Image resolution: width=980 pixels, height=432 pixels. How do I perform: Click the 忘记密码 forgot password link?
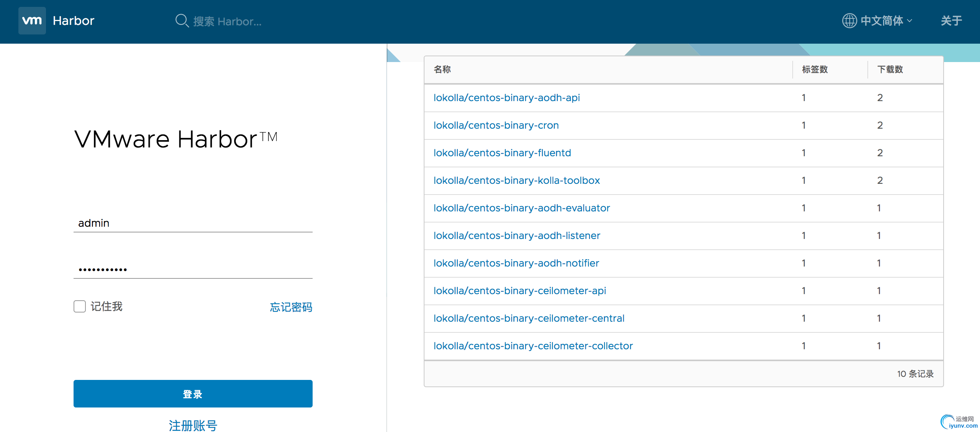[291, 307]
